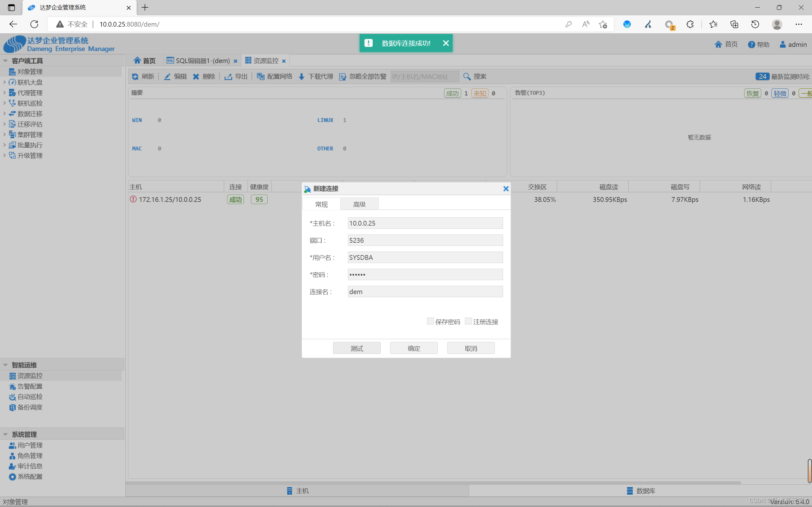Open Alert Configuration (告警配置) in the sidebar
This screenshot has width=812, height=507.
coord(30,386)
